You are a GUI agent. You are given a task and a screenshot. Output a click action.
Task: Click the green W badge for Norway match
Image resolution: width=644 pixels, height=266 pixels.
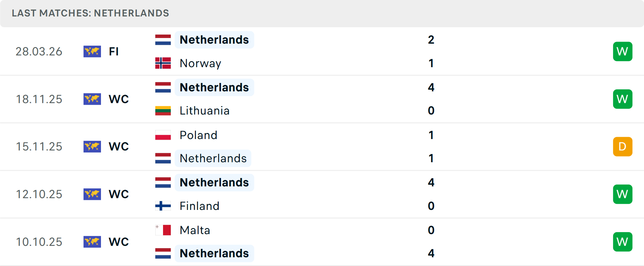(623, 51)
